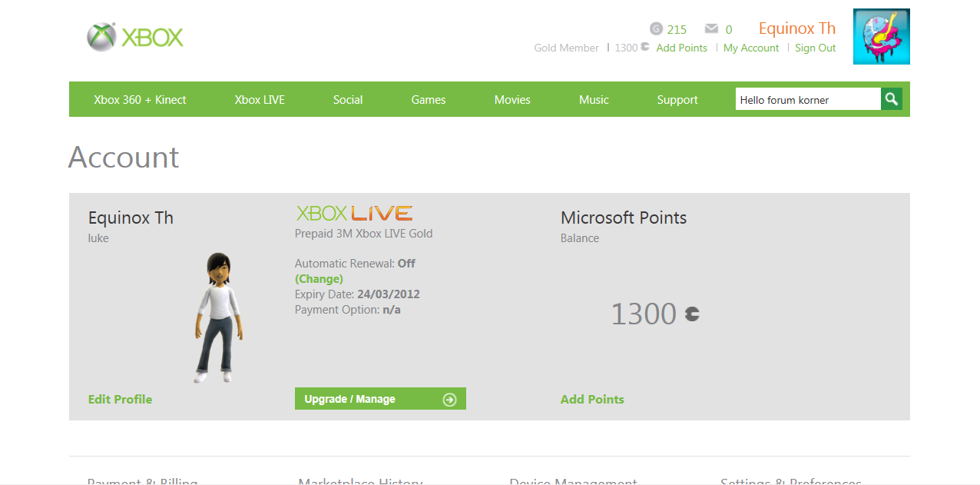This screenshot has height=485, width=980.
Task: Click the Account page heading
Action: point(124,157)
